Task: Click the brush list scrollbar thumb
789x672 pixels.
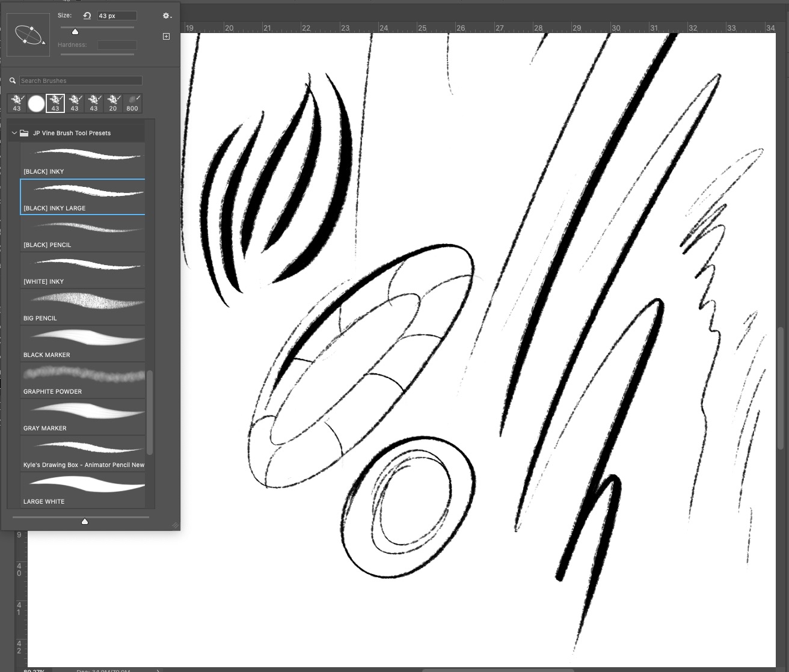Action: pos(150,412)
